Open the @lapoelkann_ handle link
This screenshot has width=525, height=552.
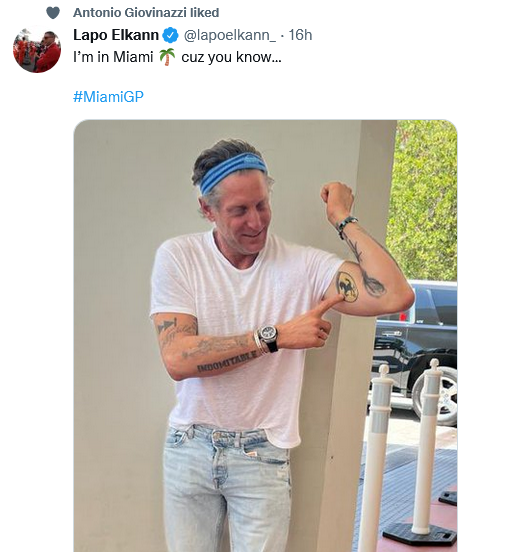click(230, 35)
